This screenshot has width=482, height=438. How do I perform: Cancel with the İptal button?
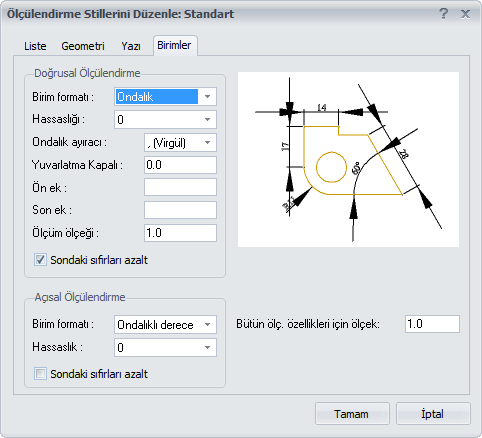tap(433, 414)
